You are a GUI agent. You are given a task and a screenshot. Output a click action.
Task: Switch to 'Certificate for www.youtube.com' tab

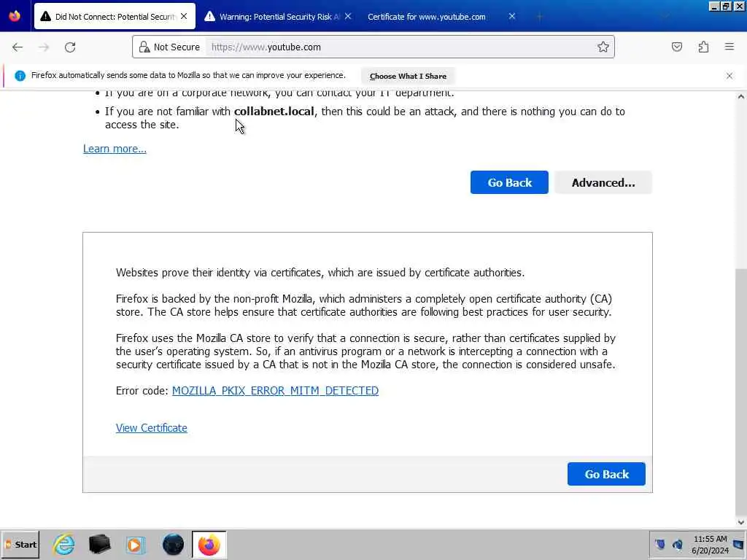443,17
